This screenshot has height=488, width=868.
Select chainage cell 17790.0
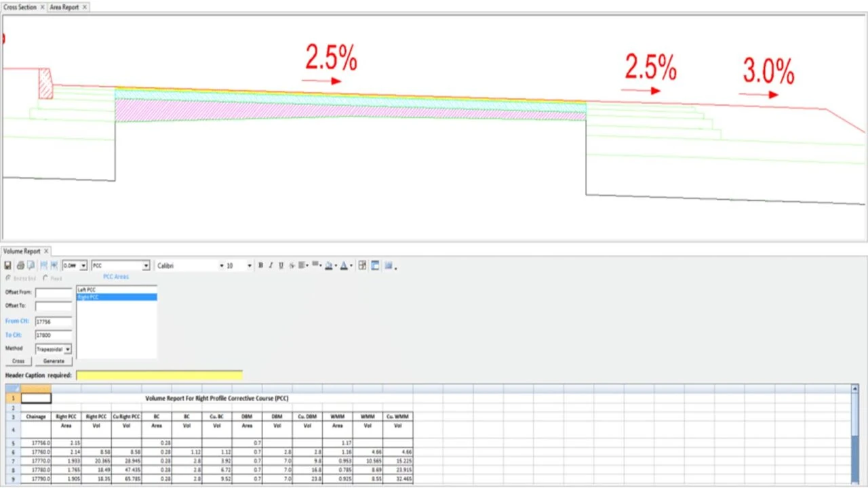coord(36,479)
